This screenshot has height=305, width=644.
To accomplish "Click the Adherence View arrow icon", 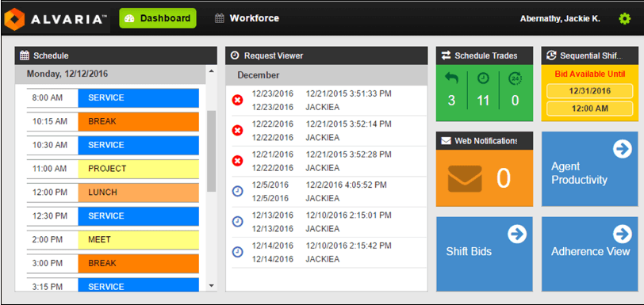I will coord(623,234).
